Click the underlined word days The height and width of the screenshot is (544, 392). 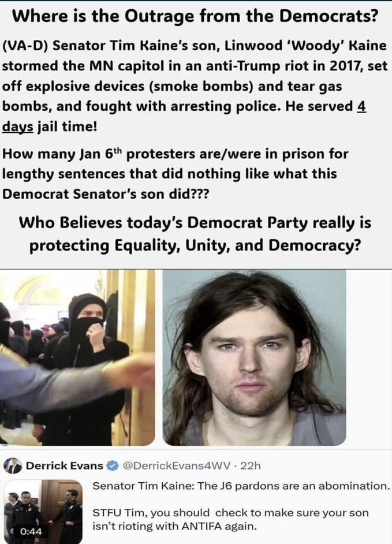pos(18,127)
